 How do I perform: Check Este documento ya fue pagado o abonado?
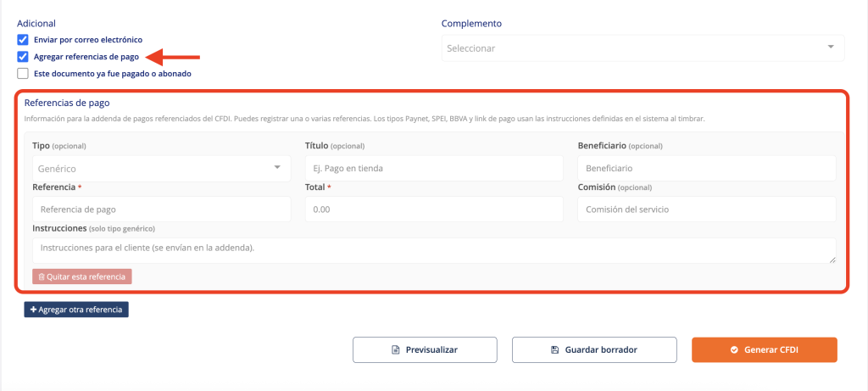click(23, 73)
